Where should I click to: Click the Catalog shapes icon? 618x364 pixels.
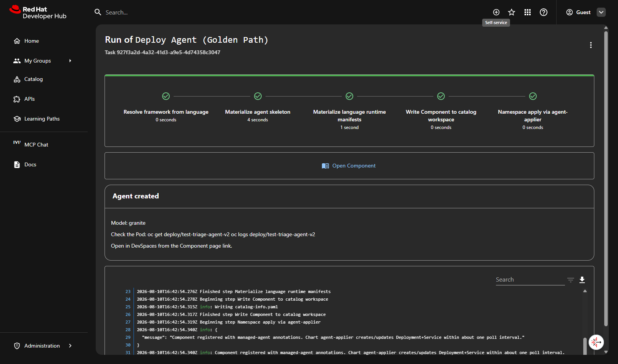coord(17,79)
